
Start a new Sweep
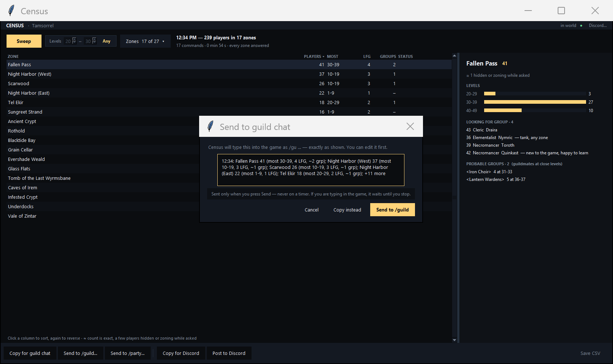click(x=24, y=41)
